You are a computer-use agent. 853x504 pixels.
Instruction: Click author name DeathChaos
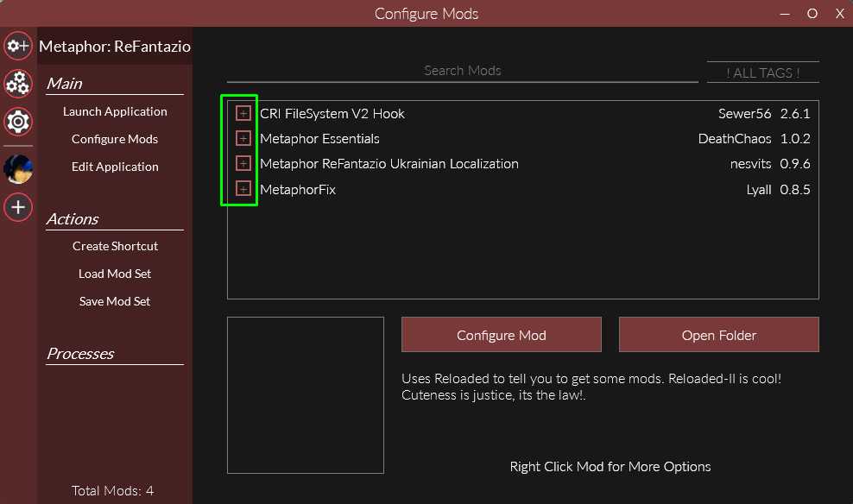coord(735,139)
